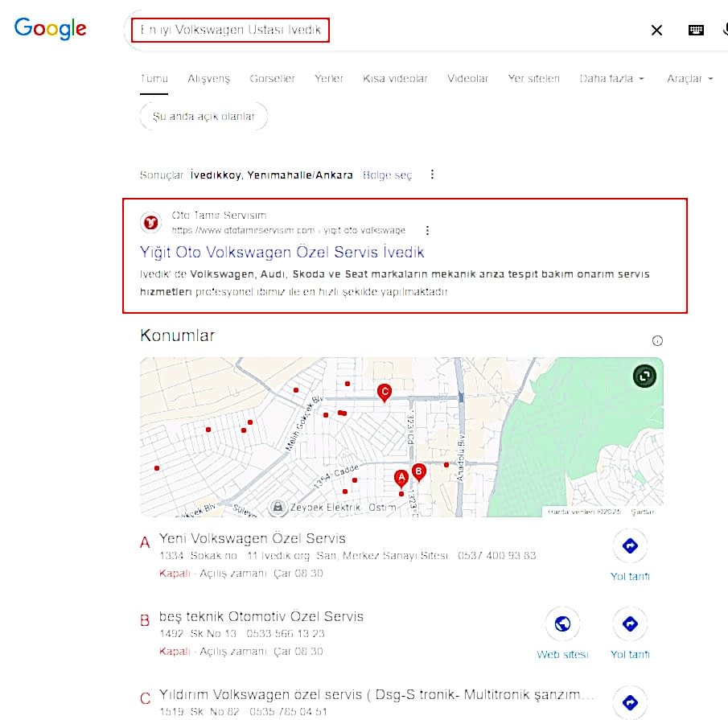Image resolution: width=728 pixels, height=720 pixels.
Task: Click map pin C marker
Action: 385,392
